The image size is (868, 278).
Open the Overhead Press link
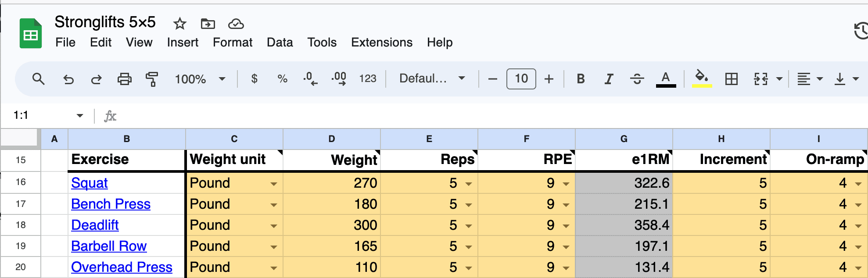pyautogui.click(x=122, y=267)
